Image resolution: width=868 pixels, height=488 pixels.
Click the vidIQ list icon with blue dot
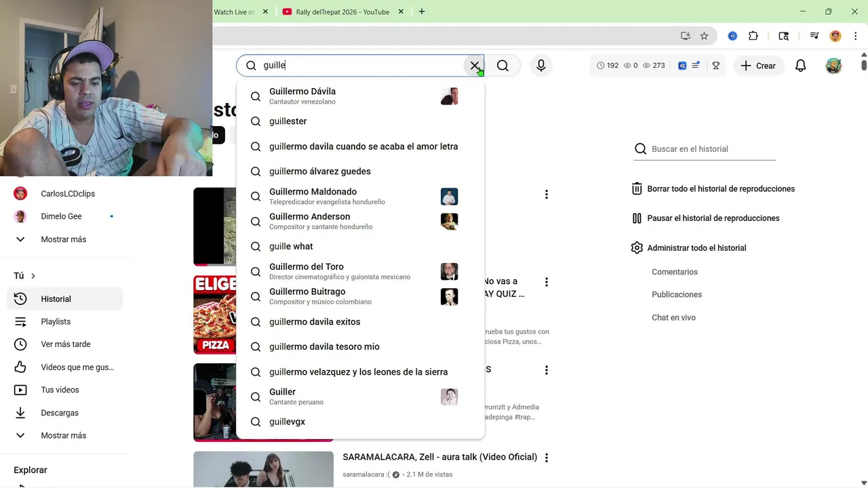(696, 66)
